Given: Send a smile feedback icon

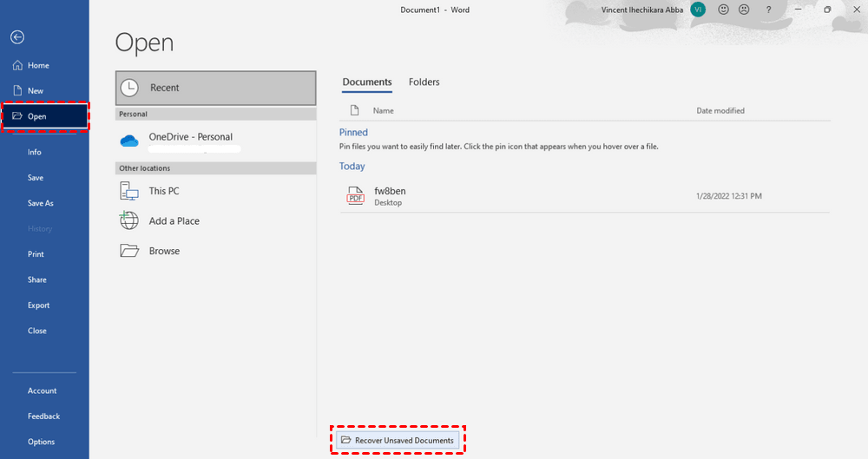Looking at the screenshot, I should (x=724, y=10).
